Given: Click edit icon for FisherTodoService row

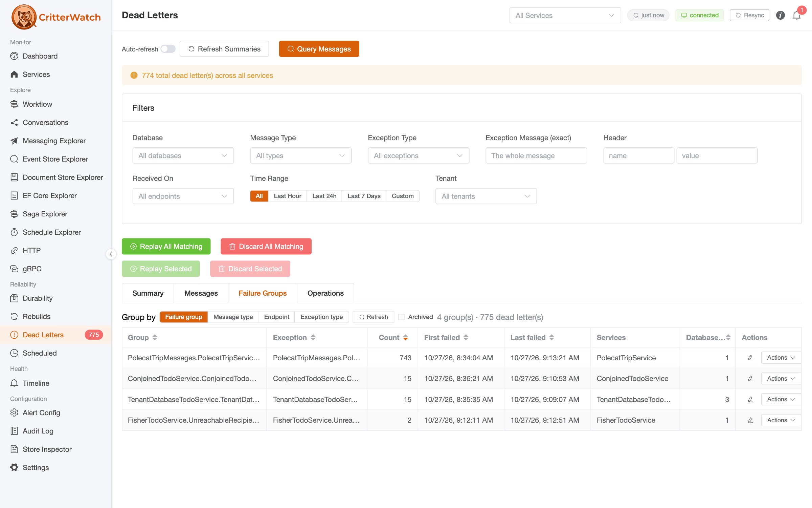Looking at the screenshot, I should 750,420.
